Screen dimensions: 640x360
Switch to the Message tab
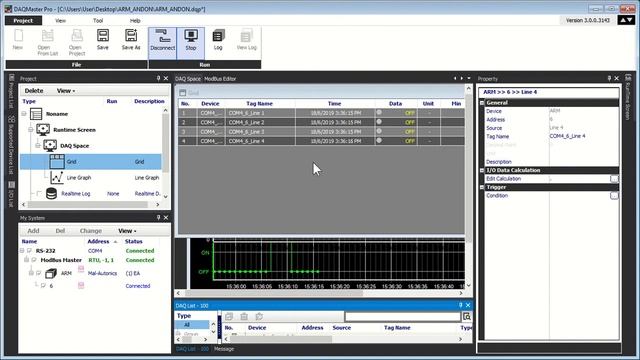pos(224,349)
